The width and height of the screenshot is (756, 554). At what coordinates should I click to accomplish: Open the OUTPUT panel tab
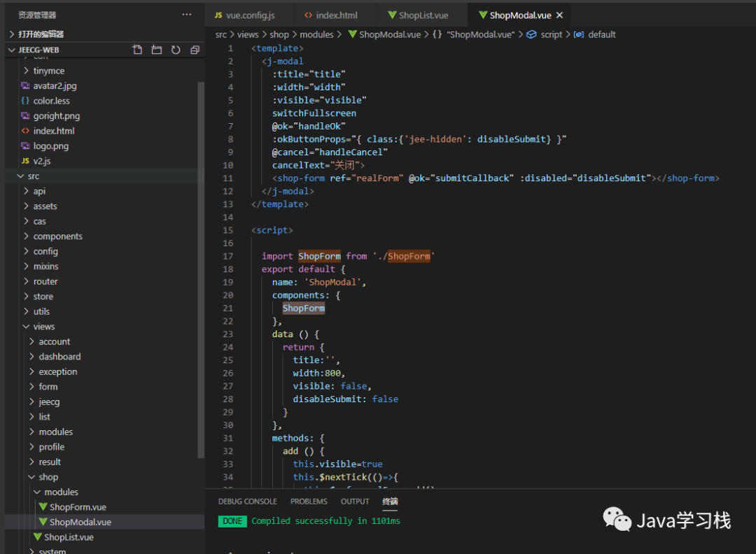point(355,502)
